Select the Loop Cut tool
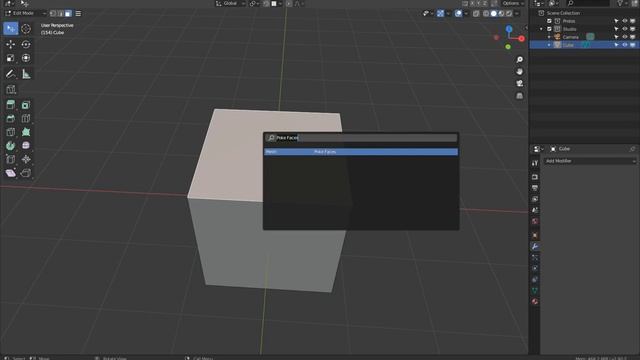 click(26, 118)
